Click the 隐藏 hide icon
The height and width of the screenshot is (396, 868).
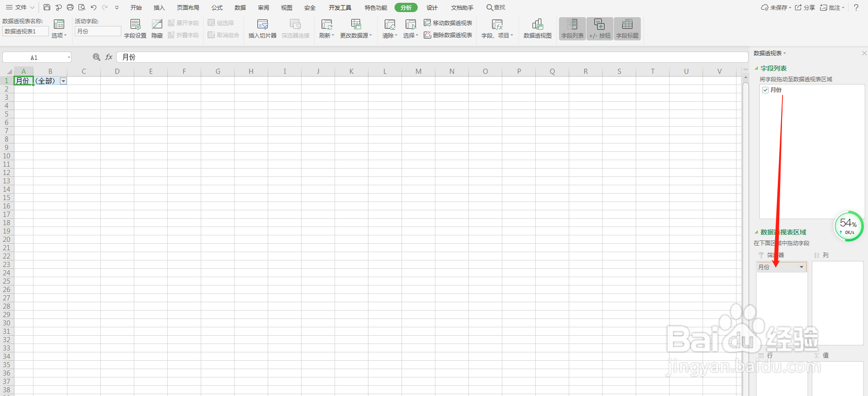coord(157,24)
